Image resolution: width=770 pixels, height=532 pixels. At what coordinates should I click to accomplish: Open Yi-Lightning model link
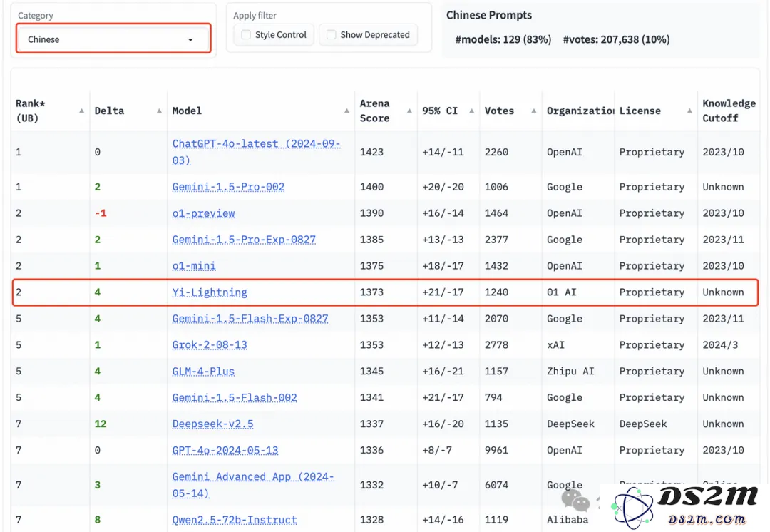[210, 292]
